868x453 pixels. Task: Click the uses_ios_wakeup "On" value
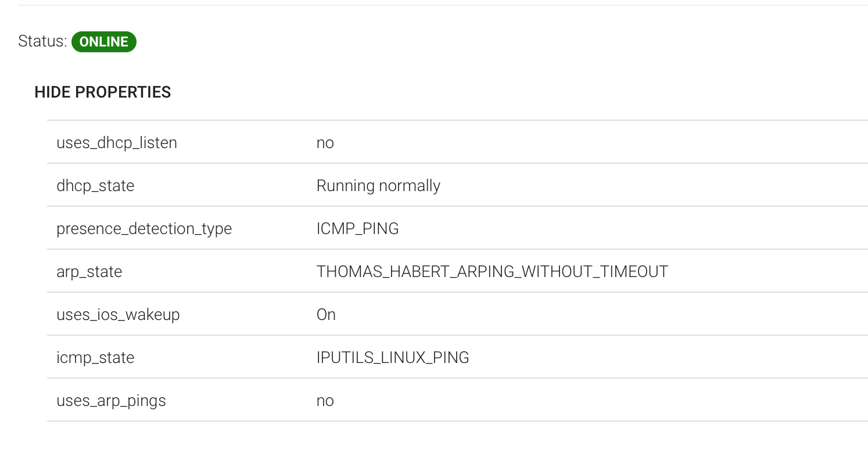point(326,315)
